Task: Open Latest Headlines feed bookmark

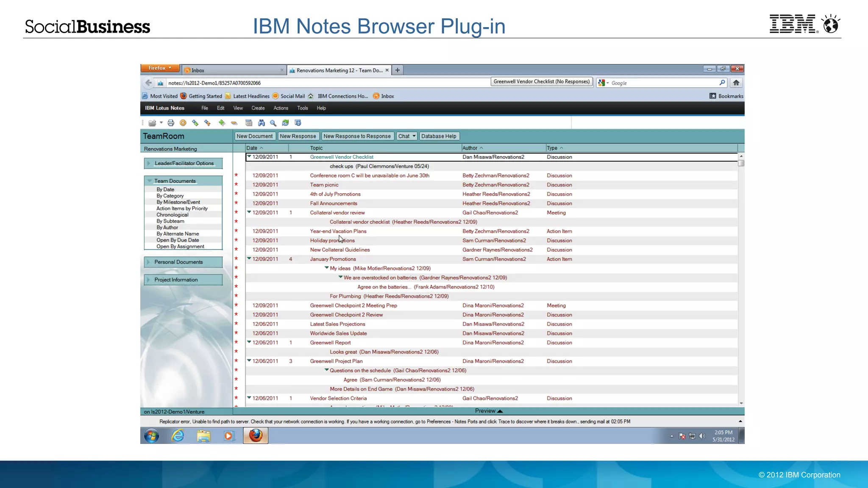Action: point(248,96)
